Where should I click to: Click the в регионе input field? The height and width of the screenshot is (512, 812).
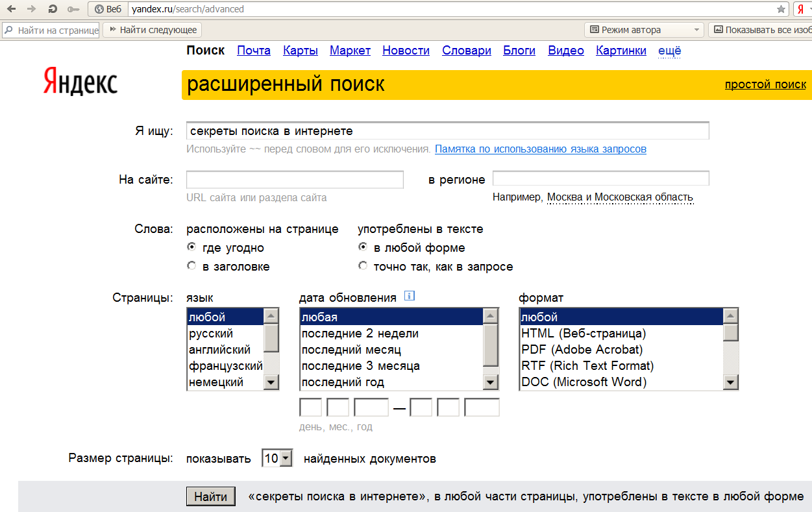(600, 178)
